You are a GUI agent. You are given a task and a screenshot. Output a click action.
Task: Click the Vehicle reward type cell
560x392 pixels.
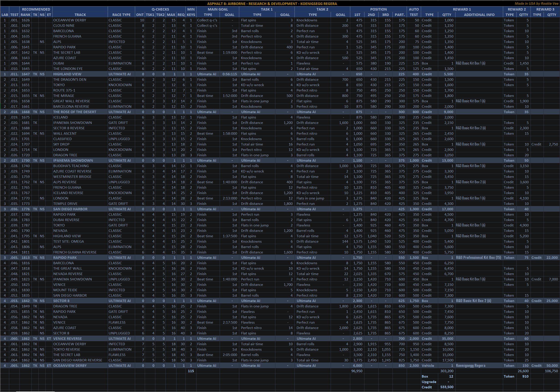pos(429,365)
